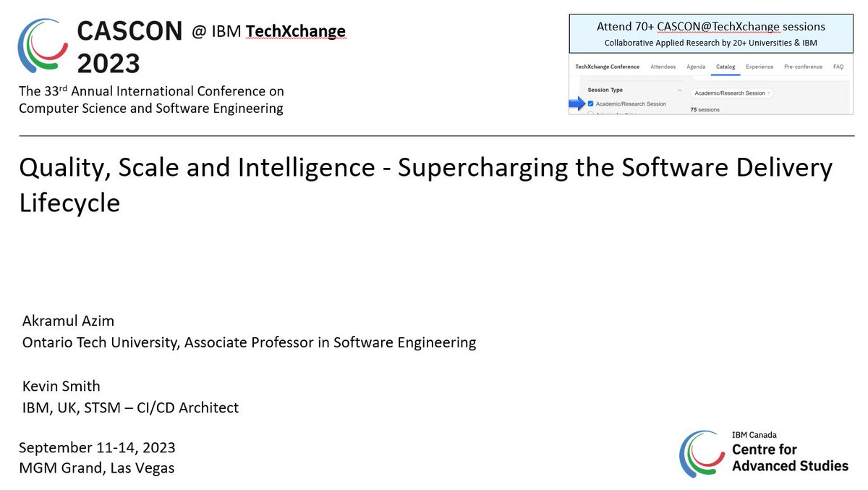The image size is (868, 490).
Task: Click the 'IBM Canada' label text
Action: [754, 435]
